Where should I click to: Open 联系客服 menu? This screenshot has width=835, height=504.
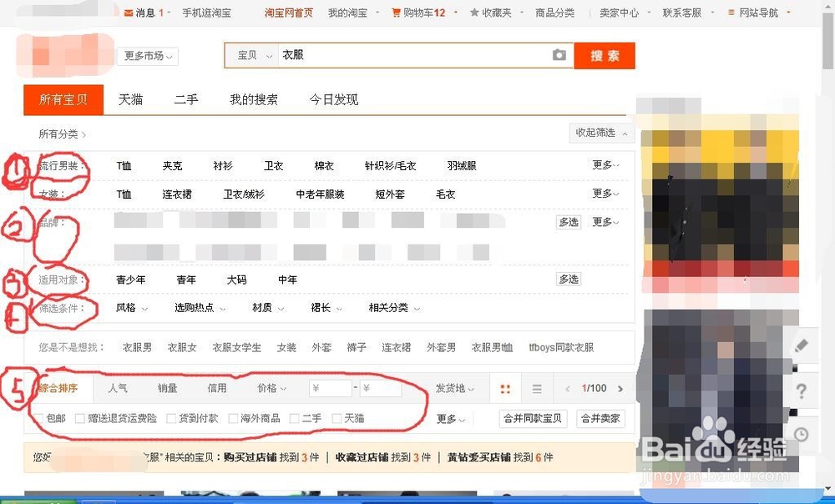click(681, 13)
